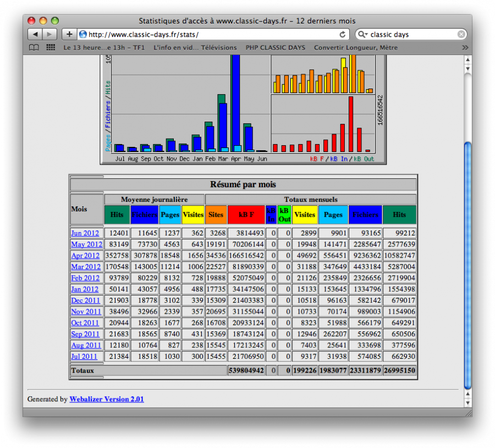Click the orange Sites column header
Screen dimensions: 495x448
216,215
